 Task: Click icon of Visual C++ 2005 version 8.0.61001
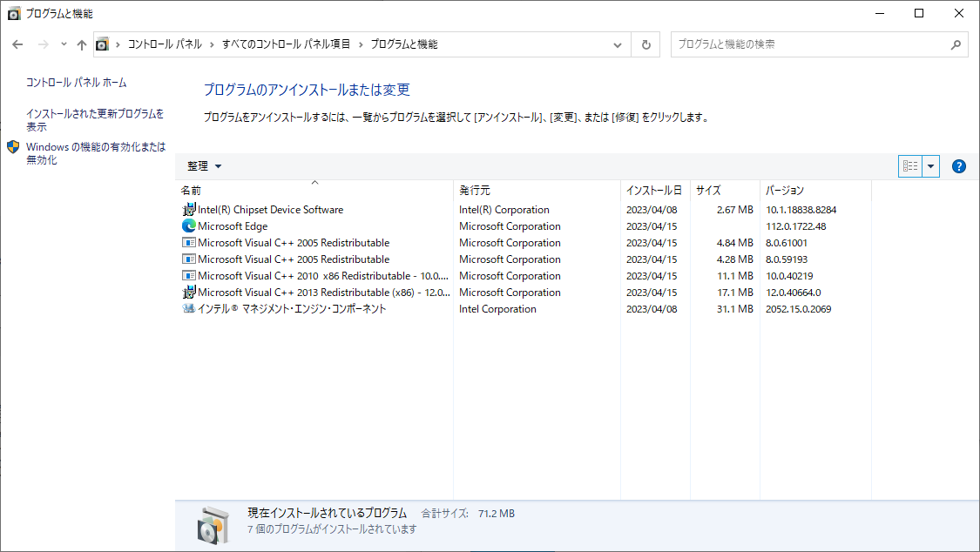(x=189, y=242)
